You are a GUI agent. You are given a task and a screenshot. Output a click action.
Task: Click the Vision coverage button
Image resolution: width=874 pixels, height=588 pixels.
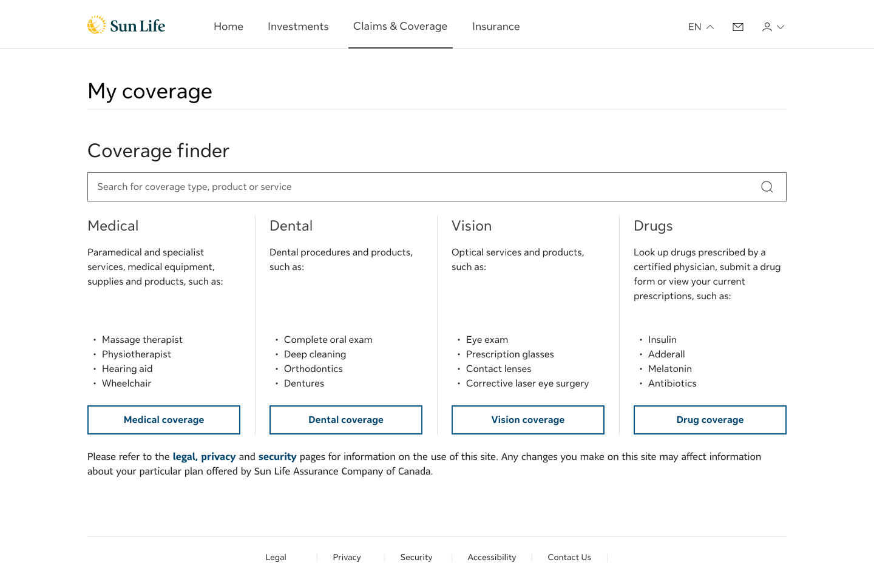528,420
